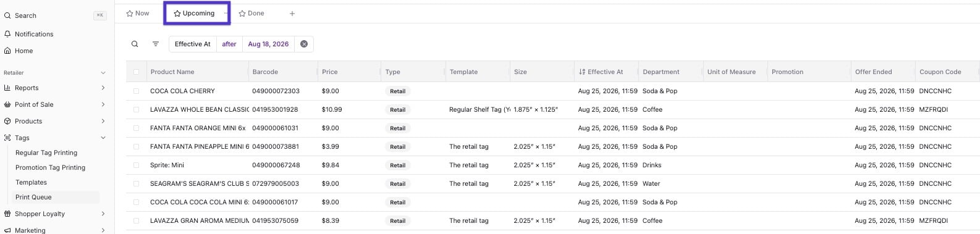Image resolution: width=980 pixels, height=234 pixels.
Task: Switch to the Done tab
Action: 251,13
